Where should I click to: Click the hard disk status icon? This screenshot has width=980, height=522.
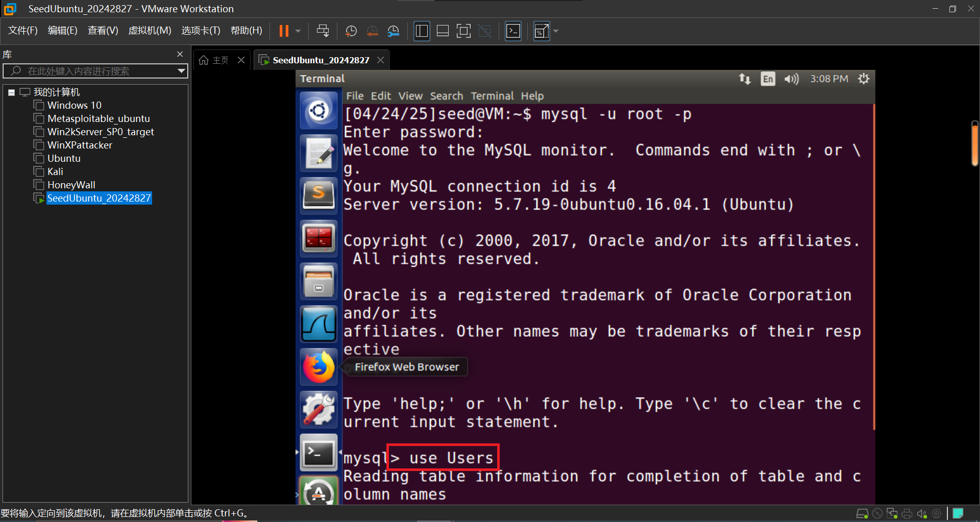tap(862, 514)
